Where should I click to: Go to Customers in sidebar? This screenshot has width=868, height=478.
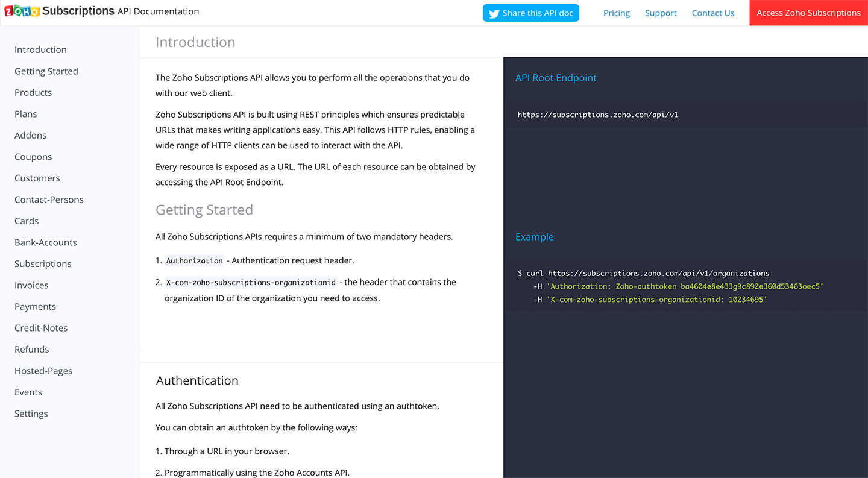tap(37, 178)
